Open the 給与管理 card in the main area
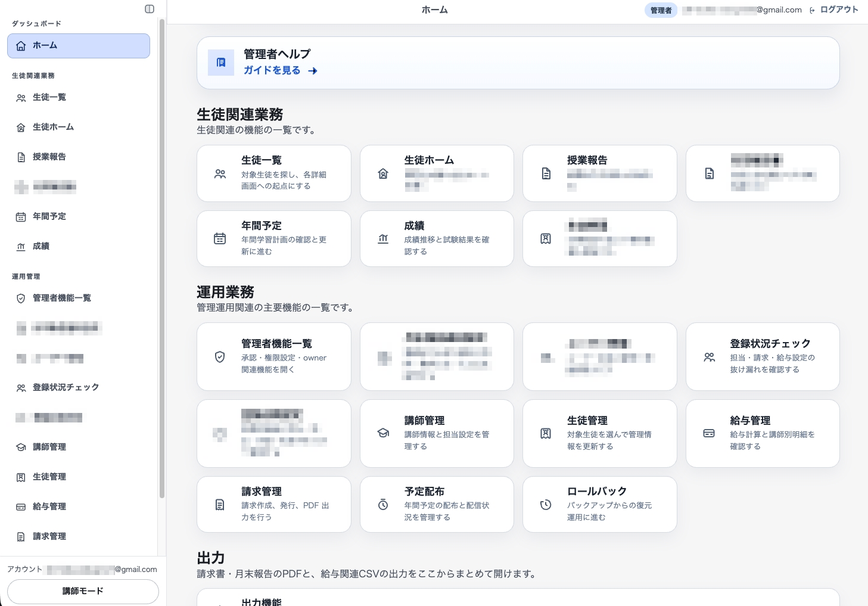 click(x=763, y=433)
